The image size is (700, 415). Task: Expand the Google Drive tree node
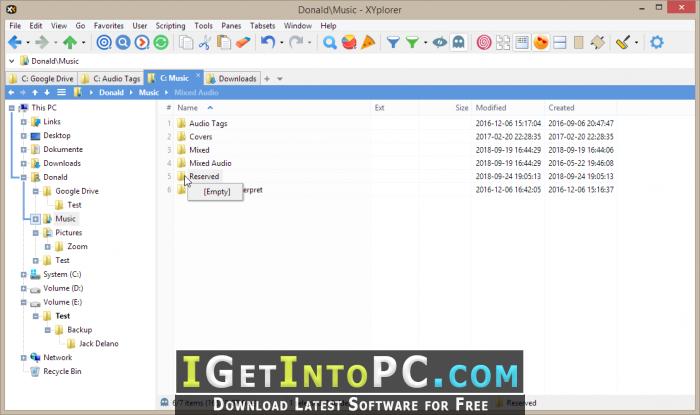[36, 191]
